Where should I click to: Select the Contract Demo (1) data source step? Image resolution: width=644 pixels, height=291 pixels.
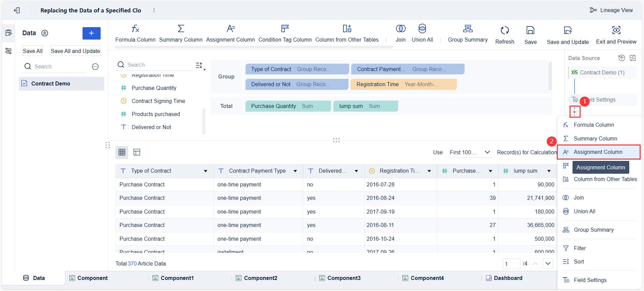click(603, 72)
